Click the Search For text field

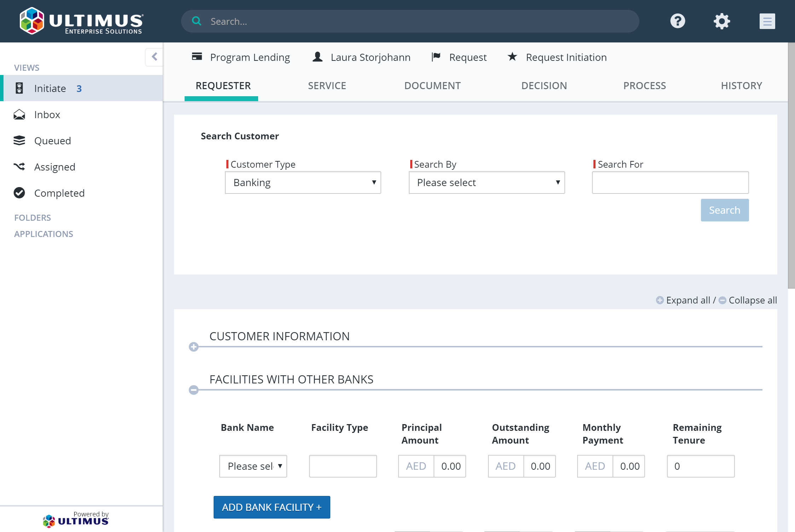point(671,183)
